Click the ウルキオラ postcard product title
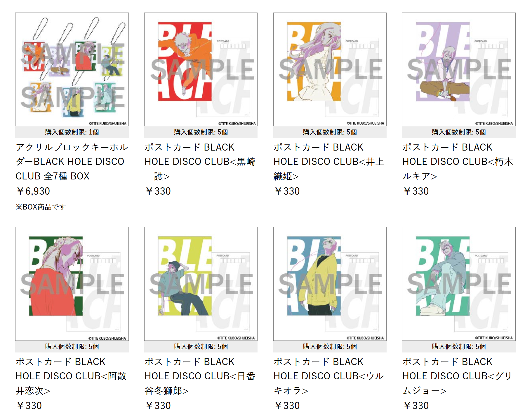Screen dimensions: 532x419 coord(329,376)
